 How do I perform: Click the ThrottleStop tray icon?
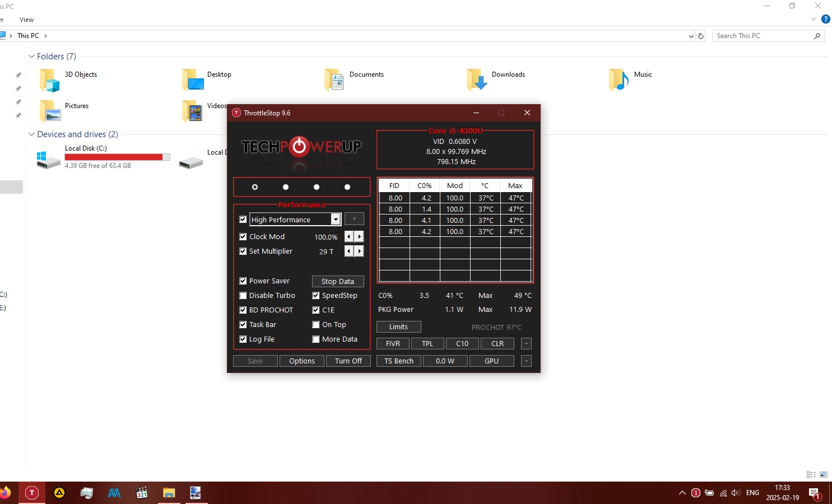tap(696, 493)
